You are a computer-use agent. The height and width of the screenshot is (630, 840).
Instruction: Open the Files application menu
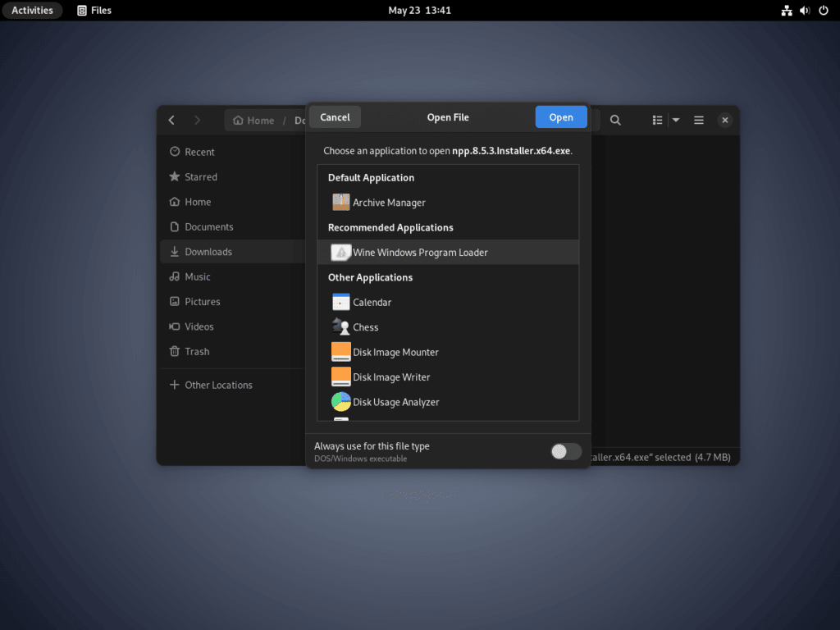tap(94, 10)
